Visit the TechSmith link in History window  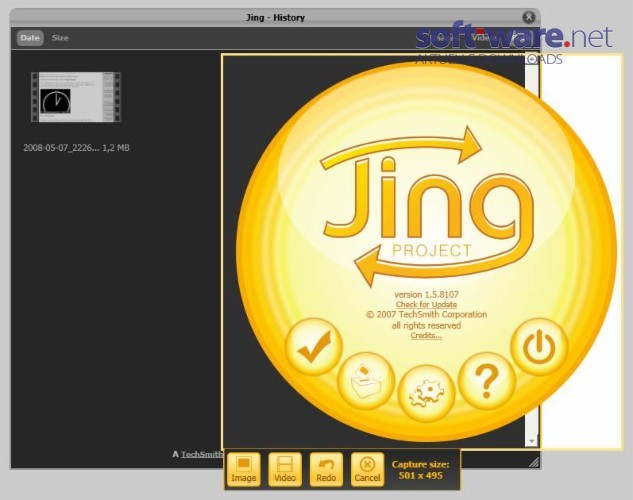point(201,454)
